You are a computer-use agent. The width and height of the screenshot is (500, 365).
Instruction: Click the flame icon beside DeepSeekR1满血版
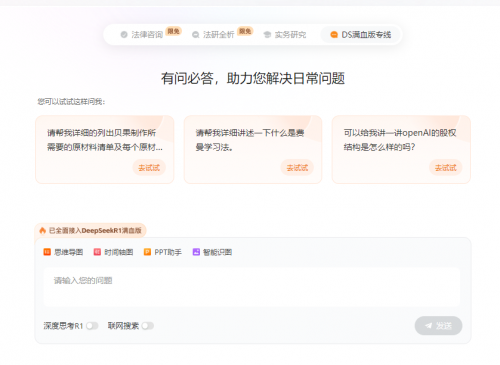(x=43, y=230)
